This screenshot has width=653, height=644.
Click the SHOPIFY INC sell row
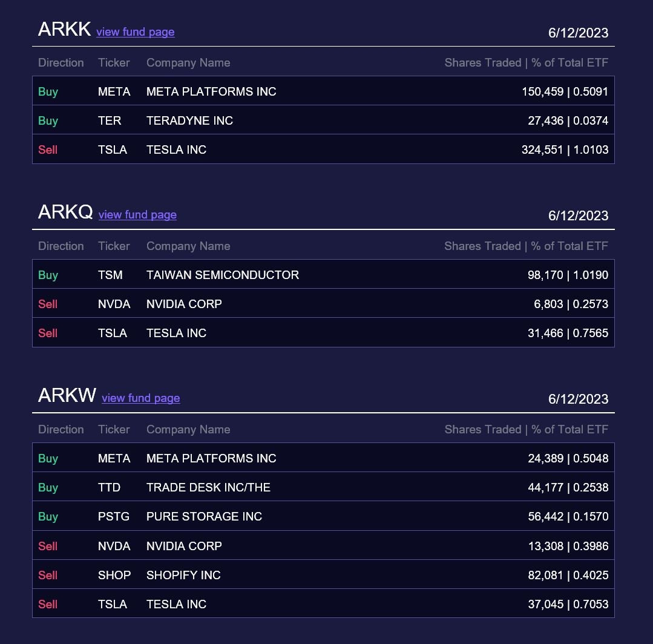point(323,574)
